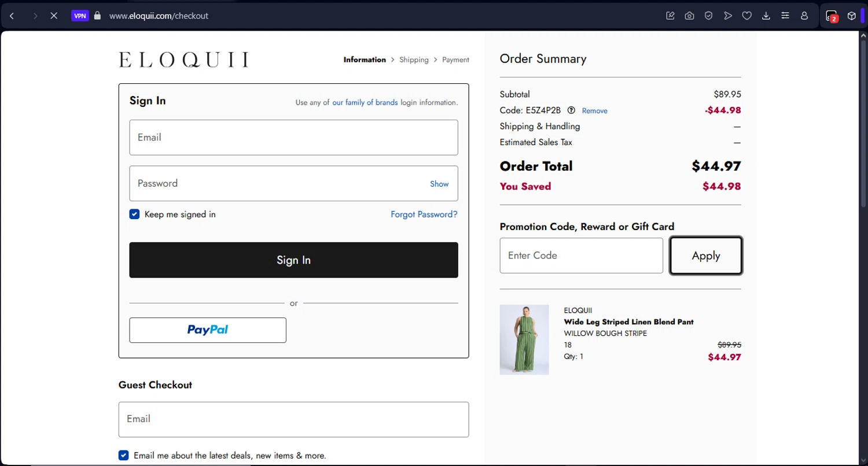The height and width of the screenshot is (466, 868).
Task: Click the You Saved label
Action: click(525, 186)
